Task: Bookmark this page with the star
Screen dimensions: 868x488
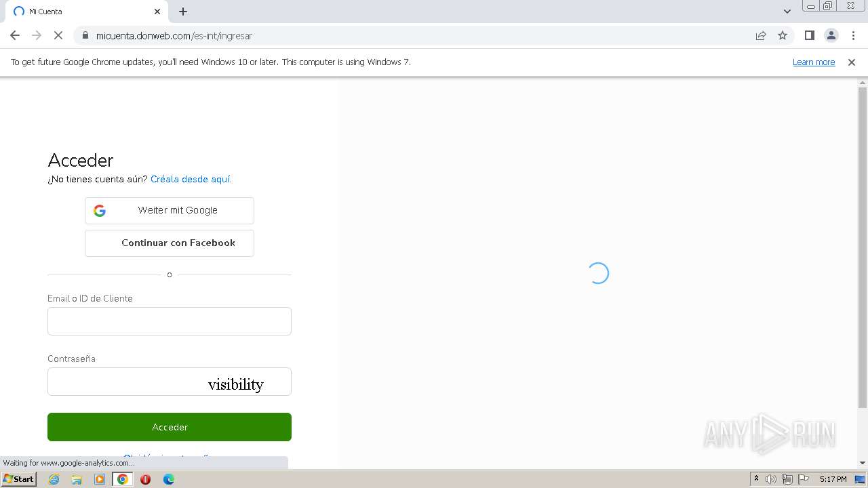Action: coord(783,35)
